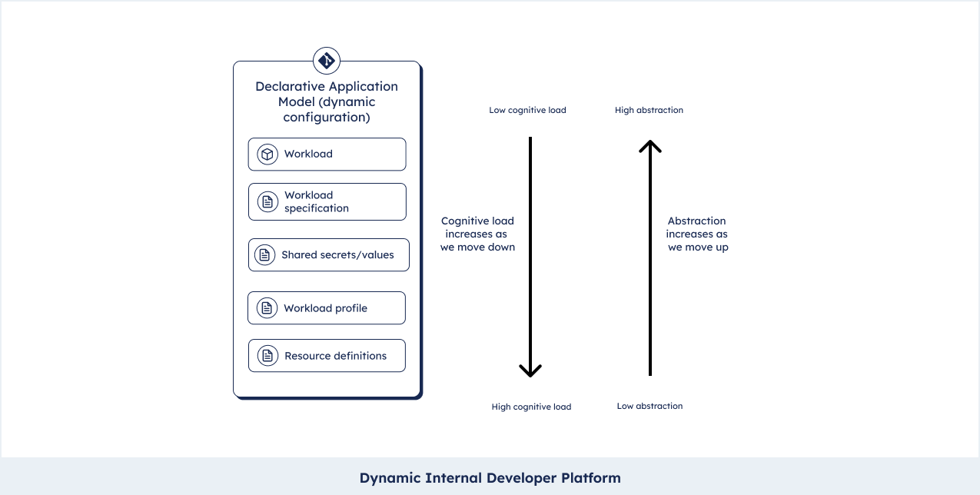Click the Declarative Application Model heading
Screen dimensions: 980x495
point(327,101)
